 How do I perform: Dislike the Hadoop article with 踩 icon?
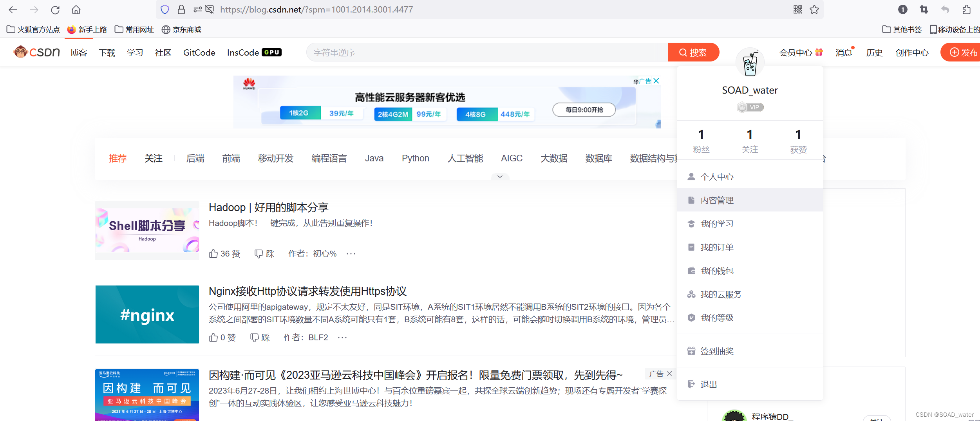coord(259,254)
